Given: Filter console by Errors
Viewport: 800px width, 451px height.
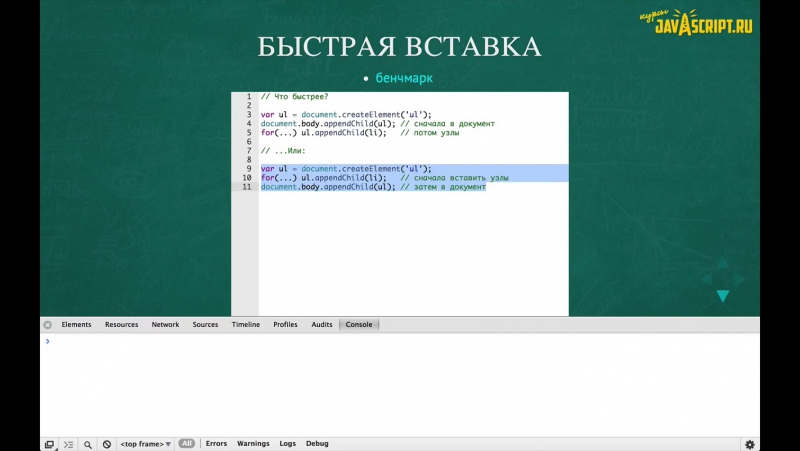Looking at the screenshot, I should pos(216,443).
